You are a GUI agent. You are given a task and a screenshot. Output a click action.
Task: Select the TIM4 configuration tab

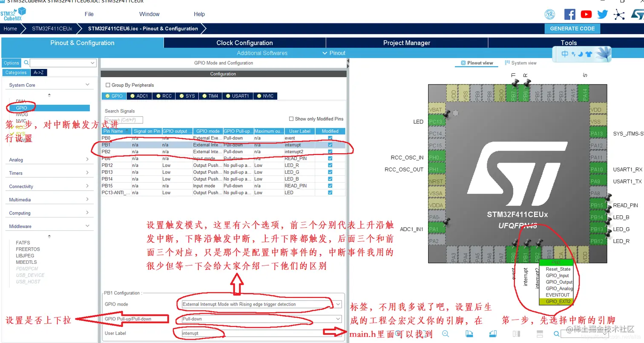pos(210,96)
